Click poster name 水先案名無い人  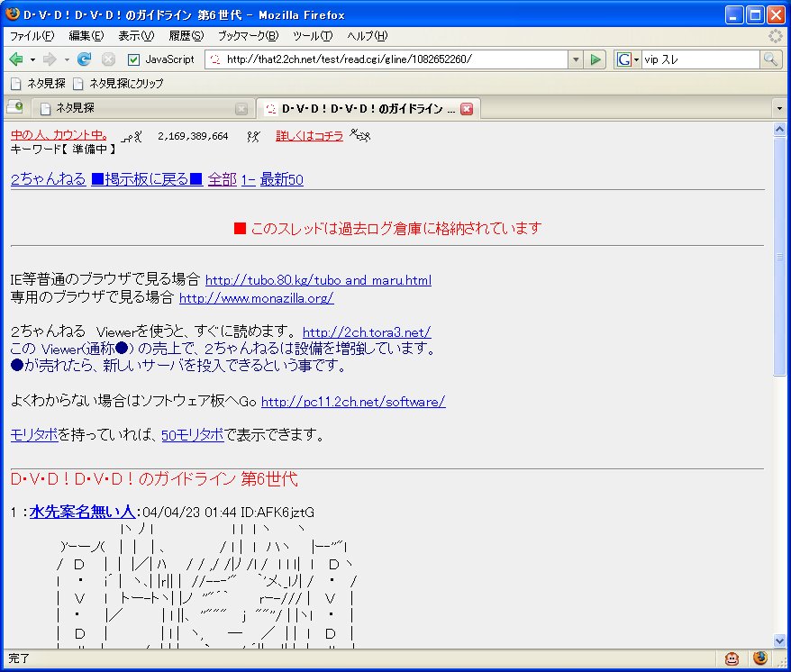click(82, 512)
